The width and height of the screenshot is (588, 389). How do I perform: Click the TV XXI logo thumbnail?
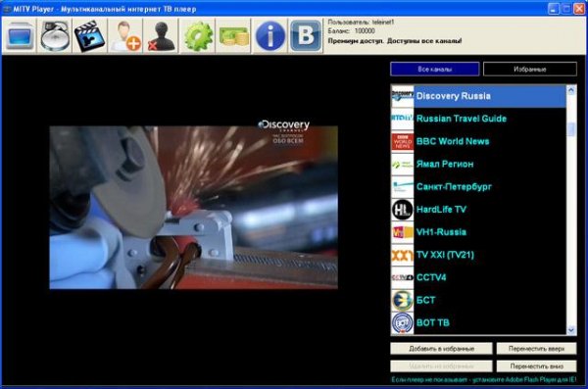point(403,255)
